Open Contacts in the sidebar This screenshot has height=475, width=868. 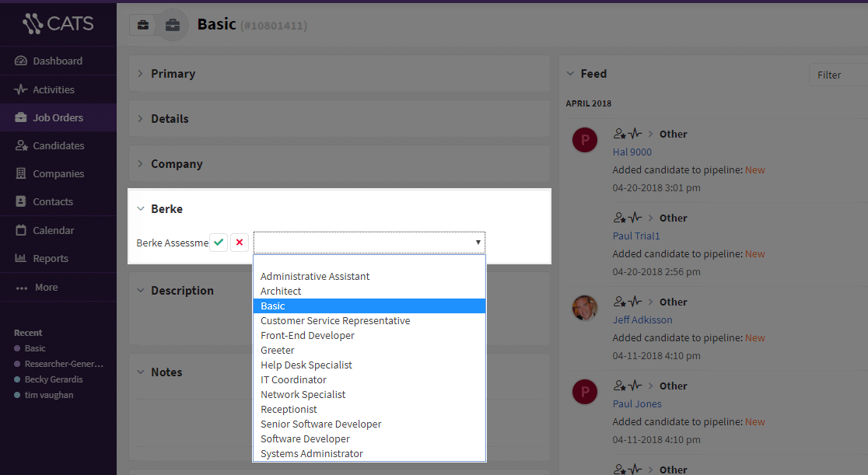click(58, 201)
